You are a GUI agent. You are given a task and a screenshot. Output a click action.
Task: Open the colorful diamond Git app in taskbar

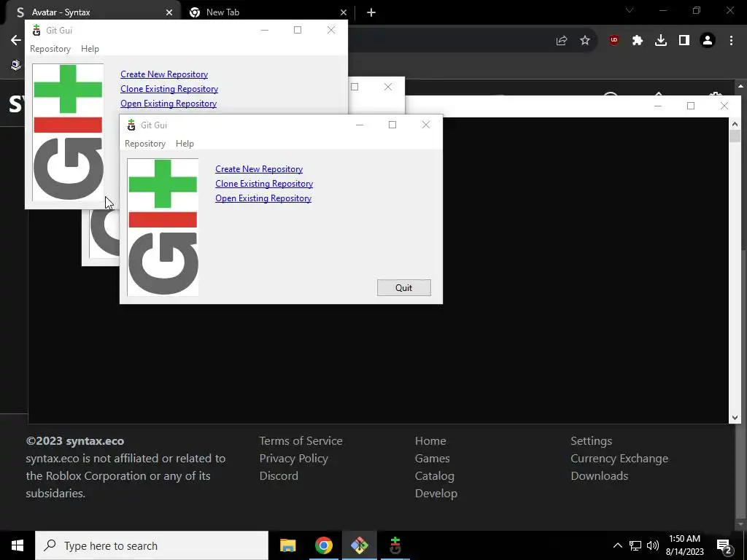(x=359, y=545)
